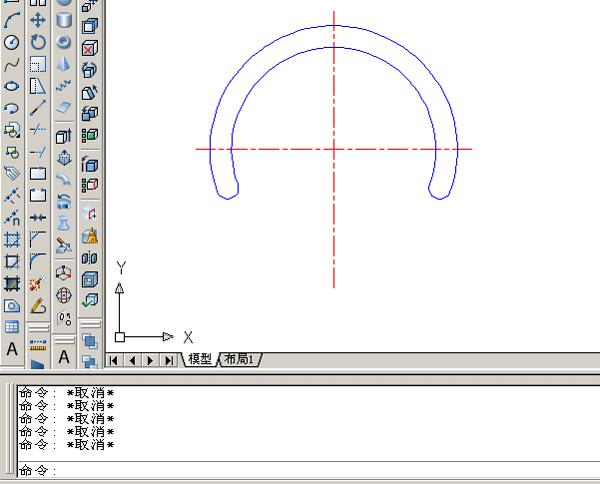Jump to the last layout tab
Screen dimensions: 600x484
[169, 360]
